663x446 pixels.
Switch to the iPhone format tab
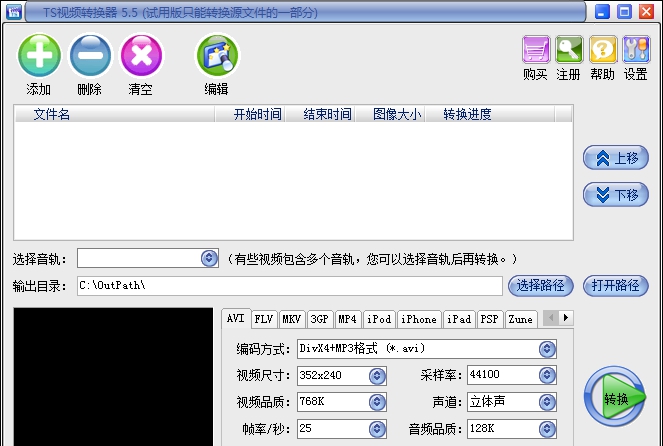point(419,319)
